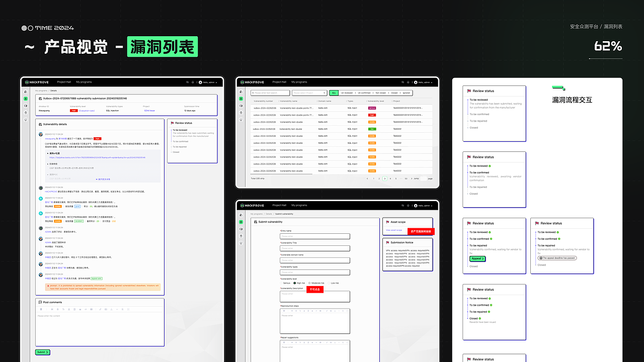Go to previous page with the left arrow

click(x=367, y=178)
